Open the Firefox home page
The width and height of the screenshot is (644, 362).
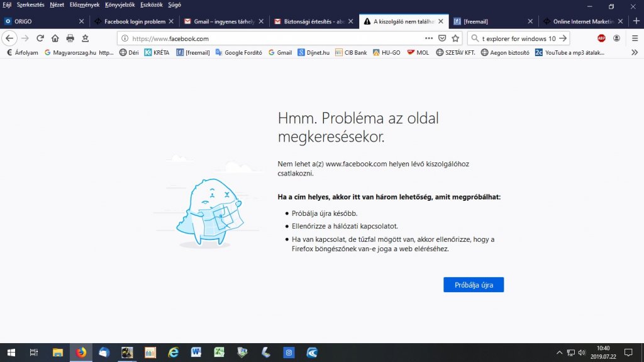pos(55,38)
